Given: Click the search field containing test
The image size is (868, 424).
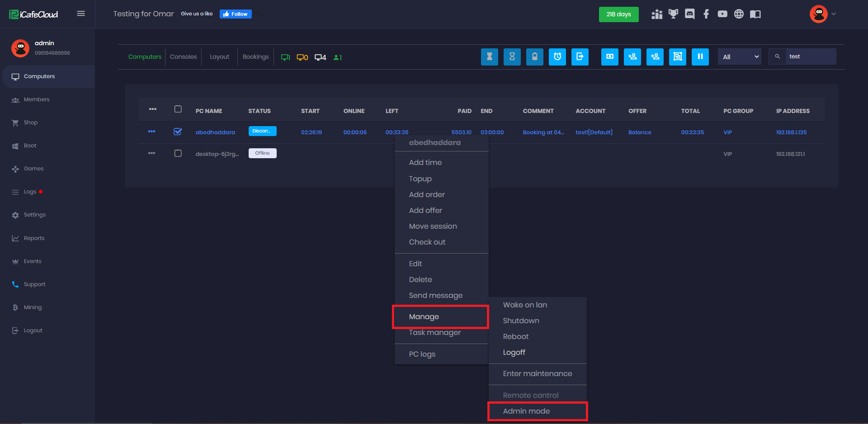Looking at the screenshot, I should tap(809, 57).
